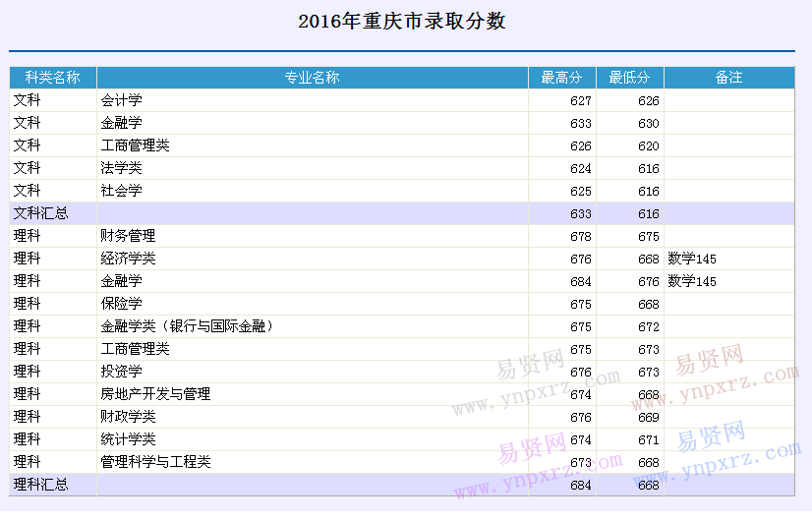Click the 科类名称 column header
Screen dimensions: 812x521
(x=53, y=78)
